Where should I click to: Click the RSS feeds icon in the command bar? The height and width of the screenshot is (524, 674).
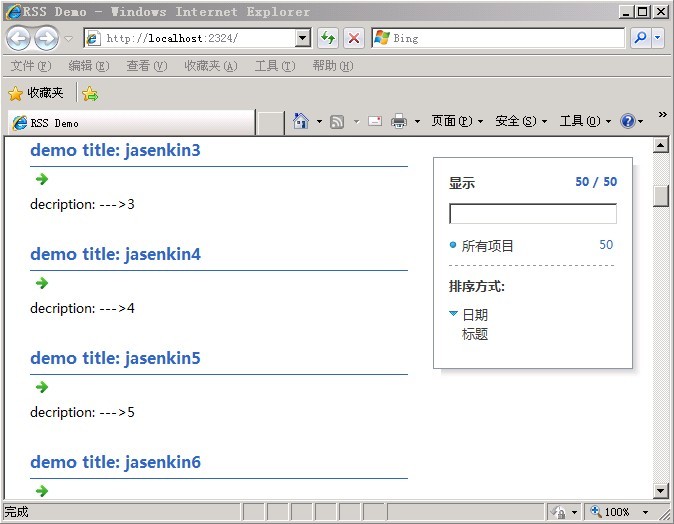337,122
